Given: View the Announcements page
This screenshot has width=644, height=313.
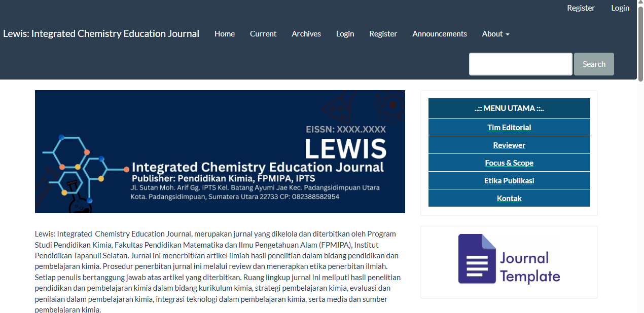Looking at the screenshot, I should click(439, 33).
